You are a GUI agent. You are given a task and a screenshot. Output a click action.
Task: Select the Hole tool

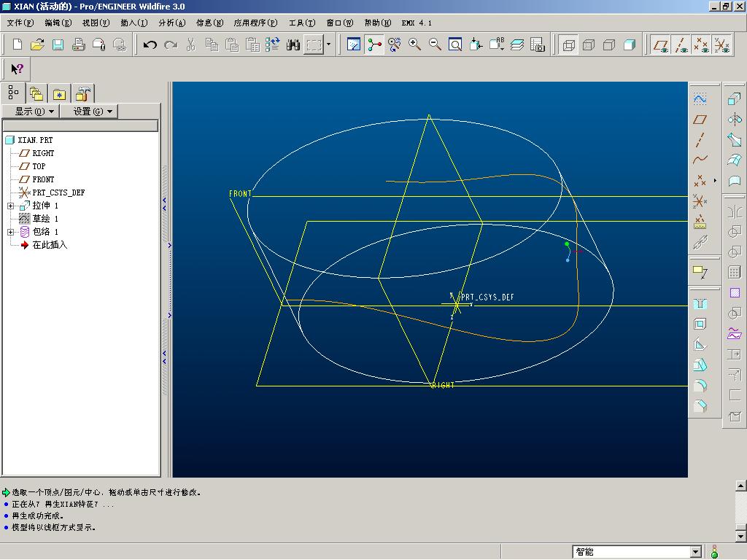click(700, 303)
